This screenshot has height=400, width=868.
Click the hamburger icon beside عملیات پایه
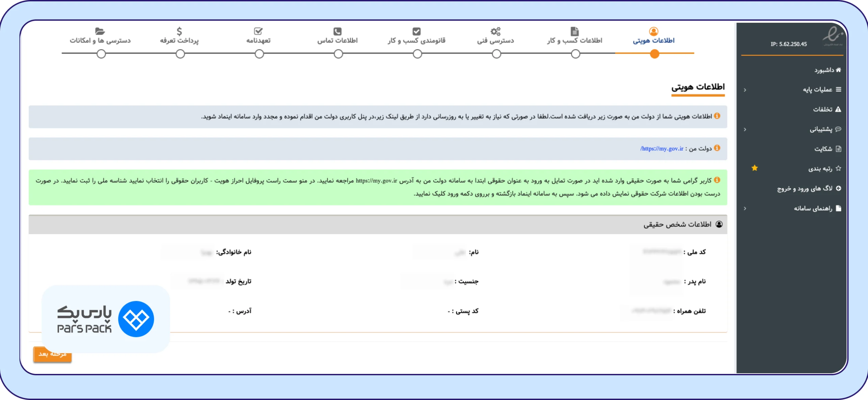(839, 89)
